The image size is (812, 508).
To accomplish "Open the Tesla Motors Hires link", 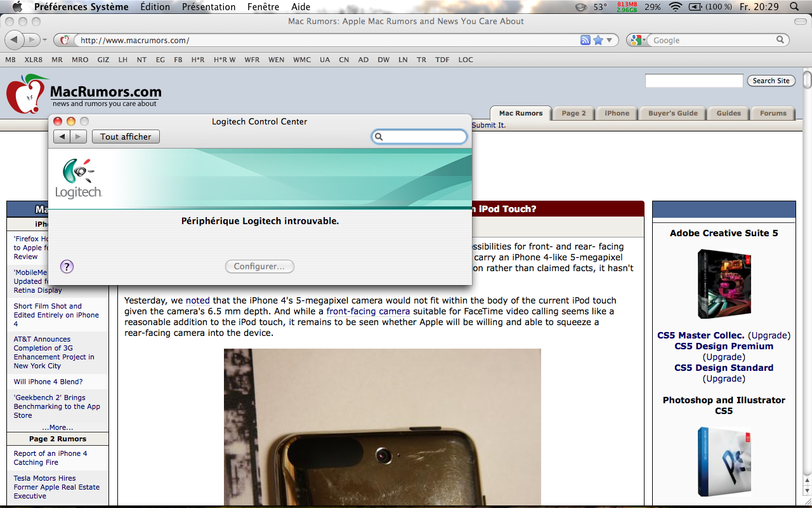I will click(56, 487).
